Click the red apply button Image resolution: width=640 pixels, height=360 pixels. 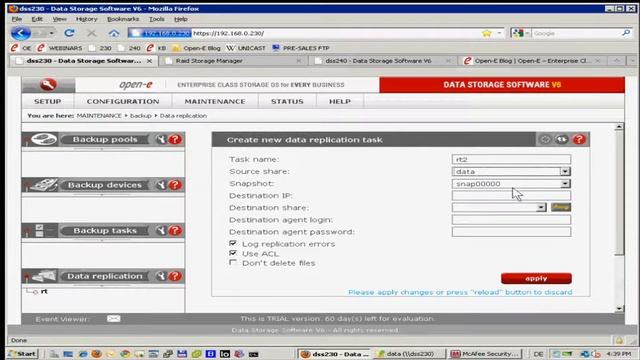pos(536,278)
